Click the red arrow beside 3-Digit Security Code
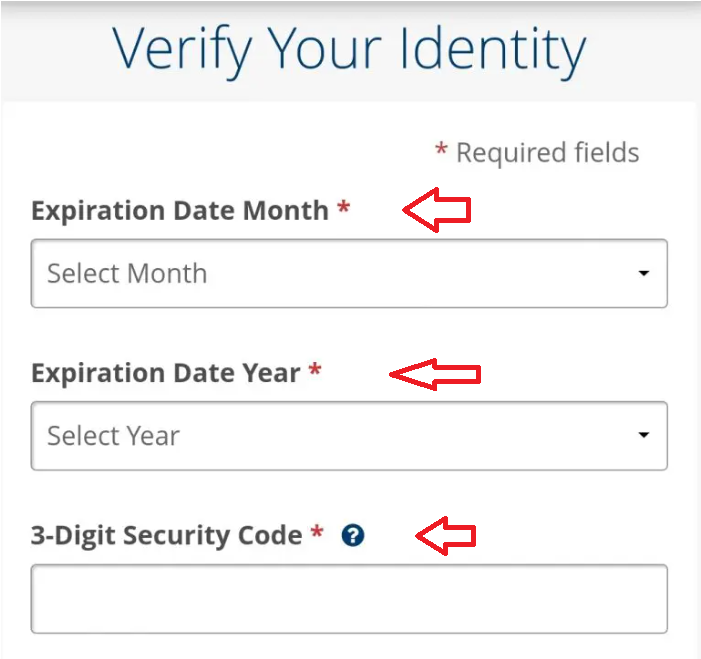Image resolution: width=701 pixels, height=659 pixels. [x=445, y=536]
